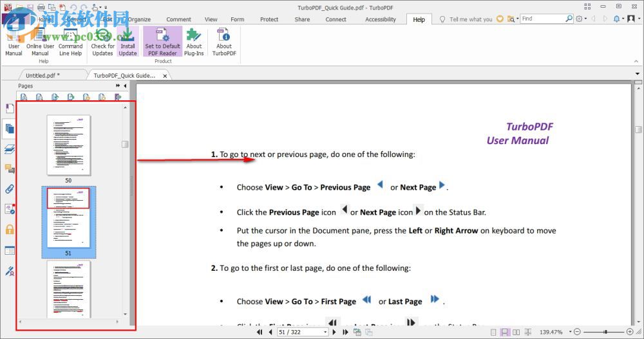Click the zoom out minus button
This screenshot has height=339, width=644.
[577, 332]
